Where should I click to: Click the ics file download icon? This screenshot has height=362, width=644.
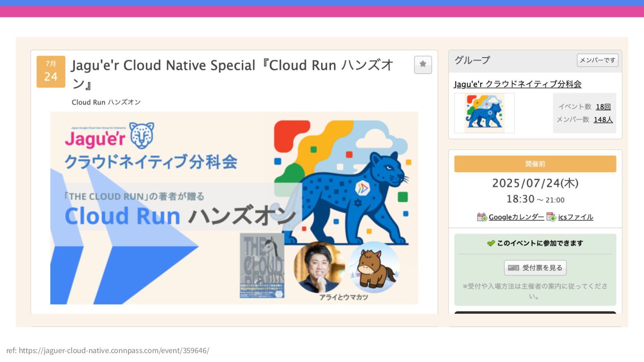[551, 217]
